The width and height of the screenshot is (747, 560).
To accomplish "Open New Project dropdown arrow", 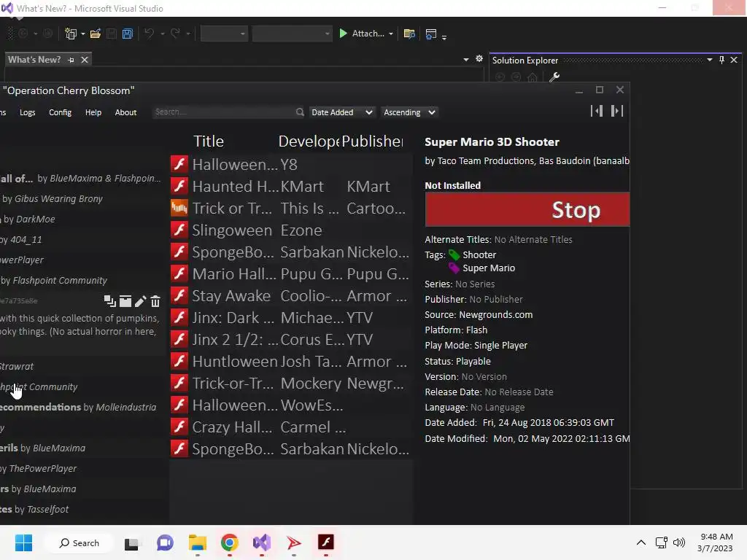I will pos(83,34).
